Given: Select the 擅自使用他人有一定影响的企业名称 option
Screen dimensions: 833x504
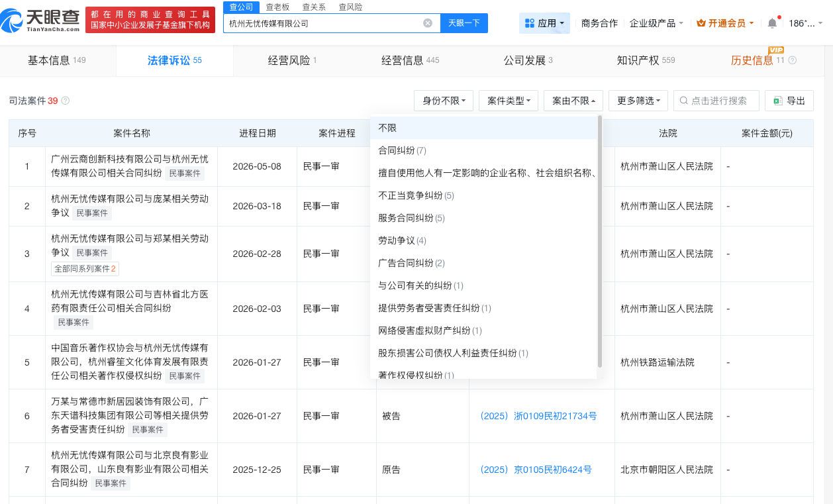Looking at the screenshot, I should point(484,173).
